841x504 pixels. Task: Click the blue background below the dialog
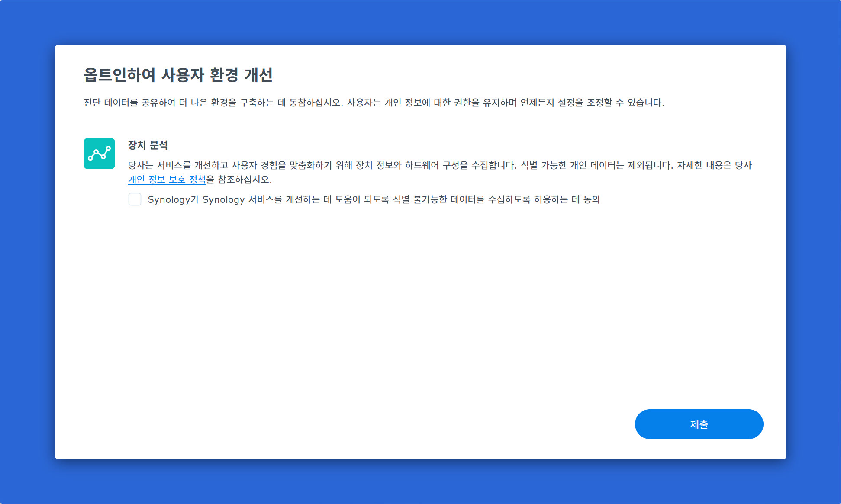pyautogui.click(x=420, y=481)
